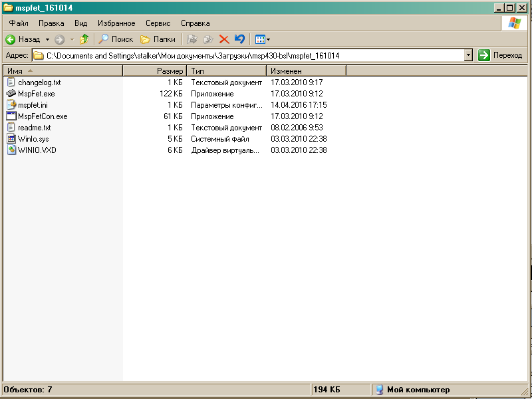532x399 pixels.
Task: Click the 122 КБ size value
Action: tap(171, 94)
